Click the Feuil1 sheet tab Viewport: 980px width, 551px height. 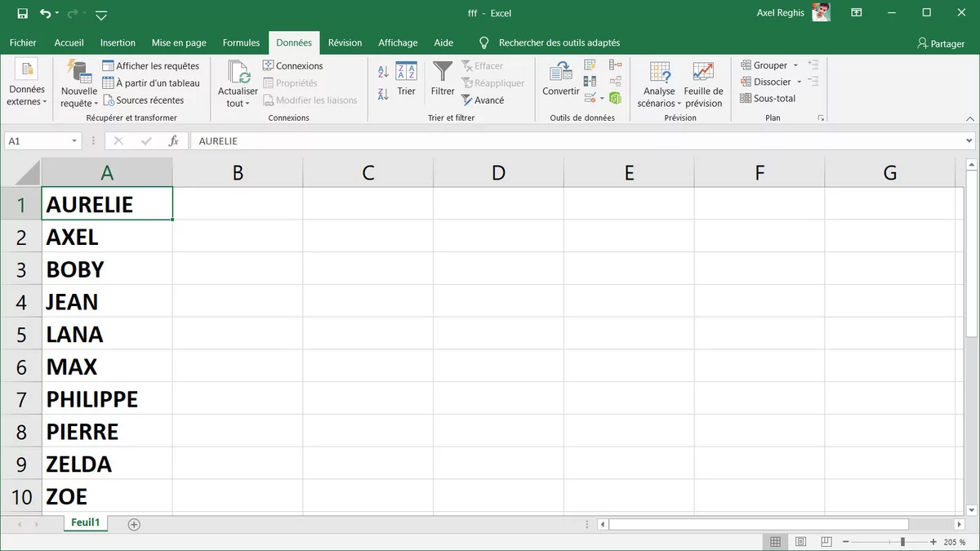point(85,523)
